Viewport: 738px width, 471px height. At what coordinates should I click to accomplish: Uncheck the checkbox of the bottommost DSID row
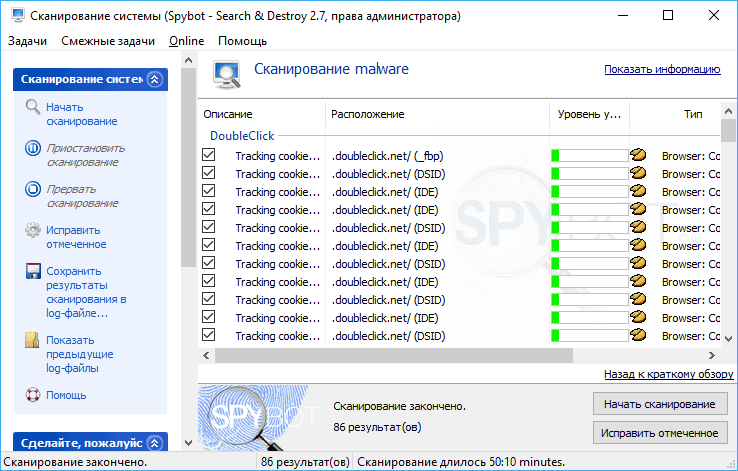pos(209,335)
